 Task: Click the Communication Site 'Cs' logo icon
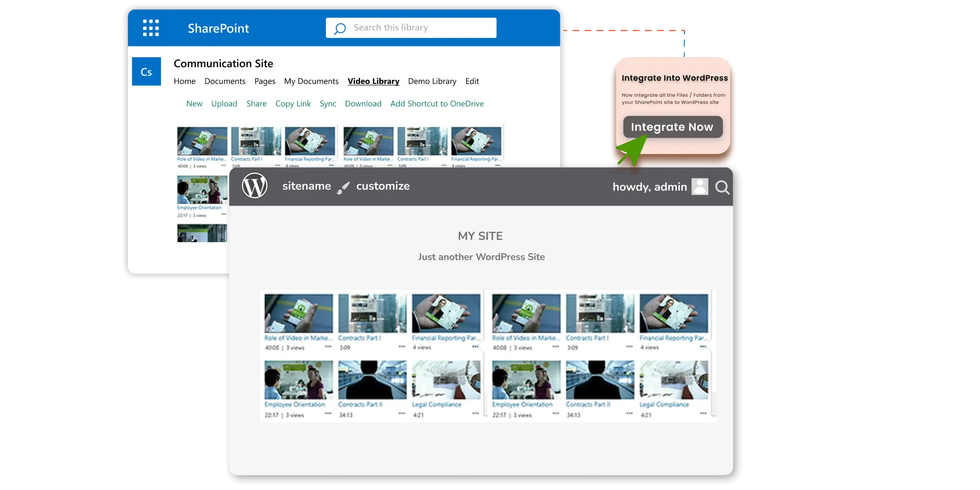click(x=146, y=71)
